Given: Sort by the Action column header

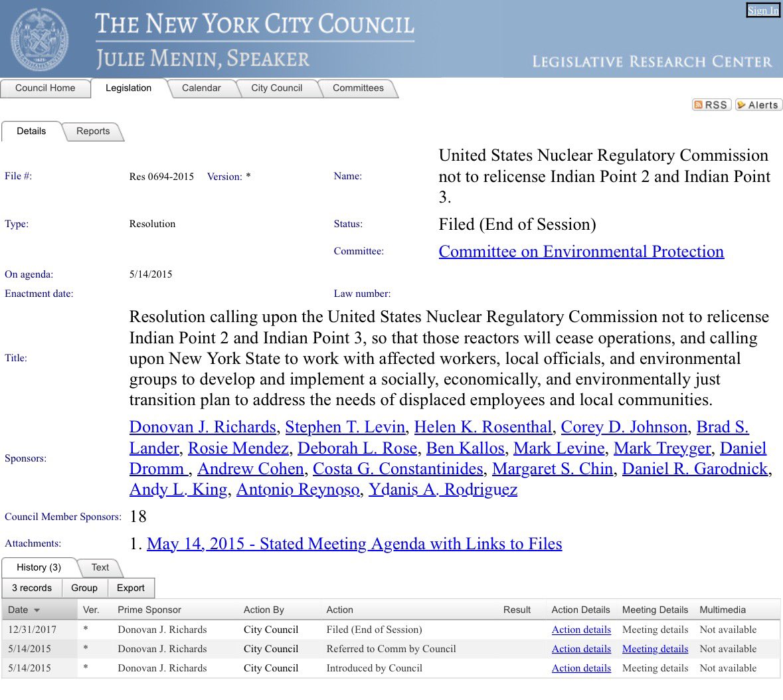Looking at the screenshot, I should pos(339,610).
